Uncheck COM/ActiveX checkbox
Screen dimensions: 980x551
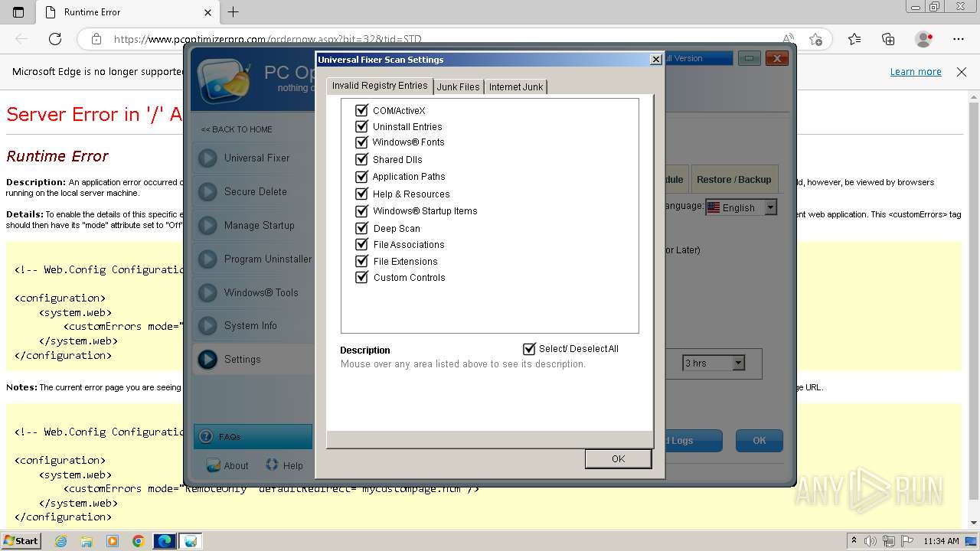[x=362, y=110]
